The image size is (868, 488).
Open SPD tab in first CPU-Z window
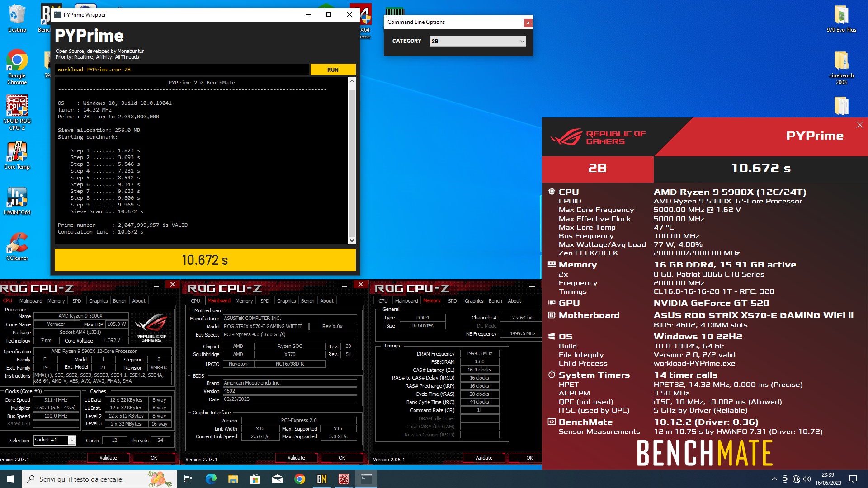pos(77,301)
